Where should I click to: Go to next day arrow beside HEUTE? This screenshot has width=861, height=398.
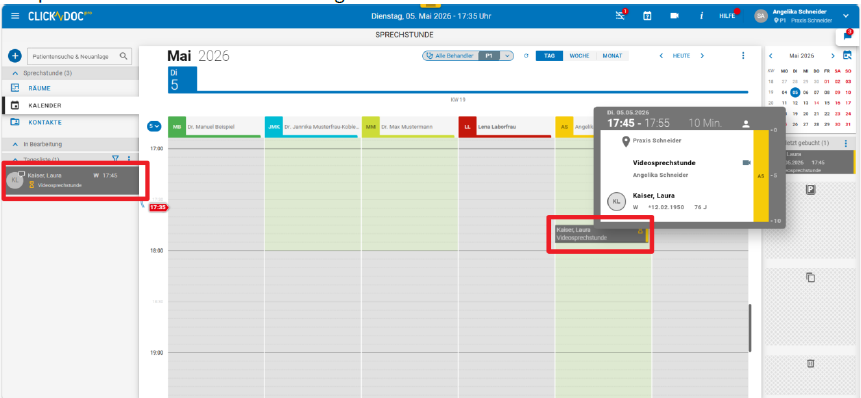click(x=702, y=55)
